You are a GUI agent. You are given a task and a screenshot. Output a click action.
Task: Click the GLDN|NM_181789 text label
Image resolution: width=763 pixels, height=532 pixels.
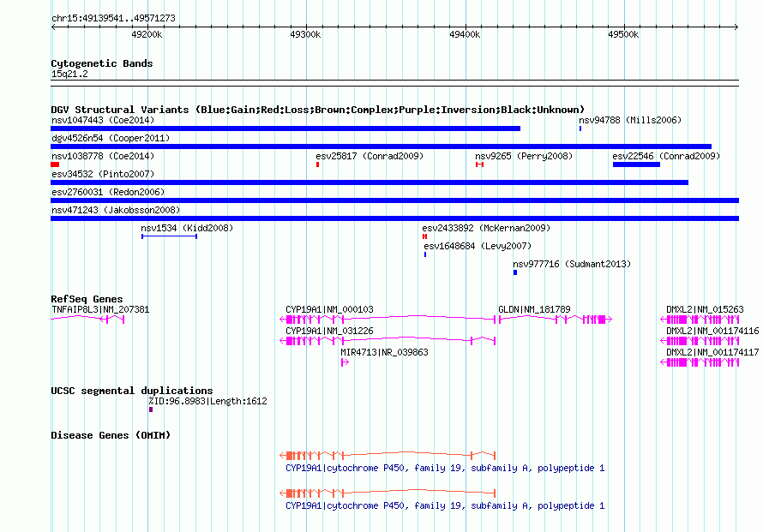(534, 309)
